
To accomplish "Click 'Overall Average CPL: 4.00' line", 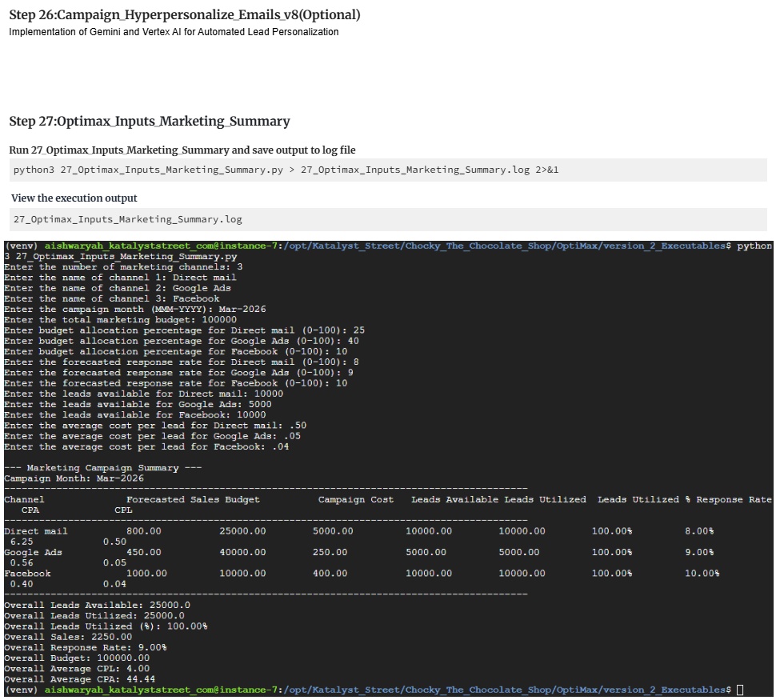I will [77, 668].
